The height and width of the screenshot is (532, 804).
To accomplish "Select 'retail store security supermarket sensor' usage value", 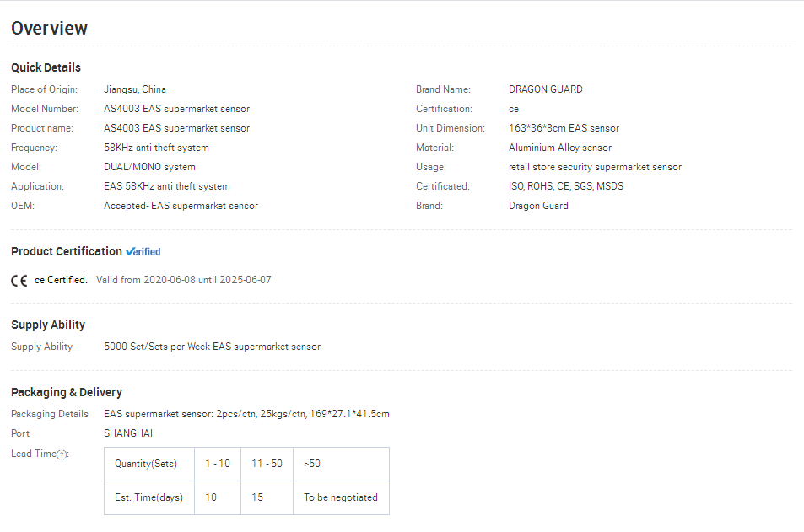I will point(596,167).
